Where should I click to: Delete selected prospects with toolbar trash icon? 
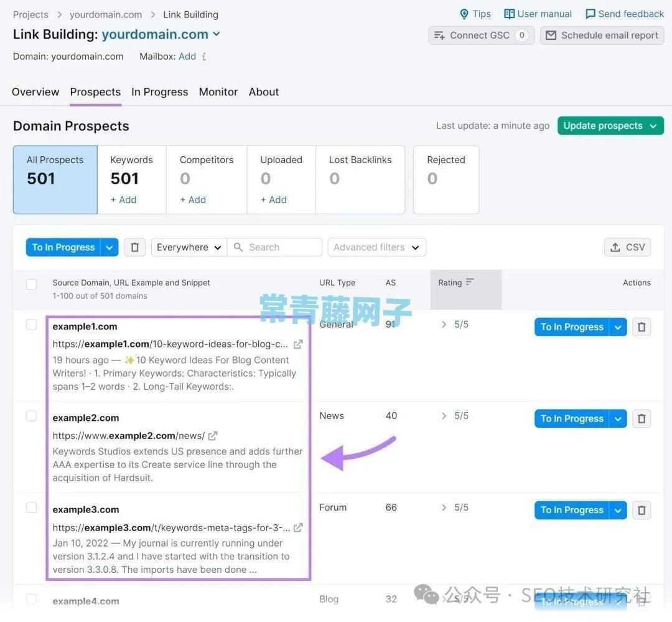pyautogui.click(x=134, y=248)
